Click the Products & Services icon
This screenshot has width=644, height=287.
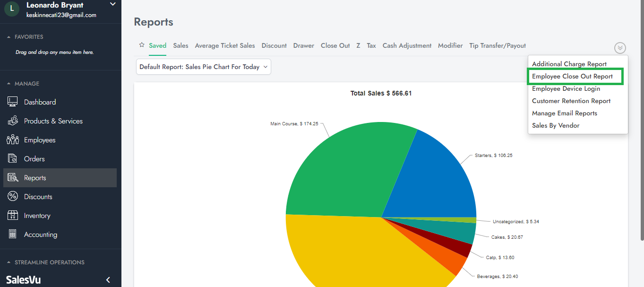[x=13, y=121]
